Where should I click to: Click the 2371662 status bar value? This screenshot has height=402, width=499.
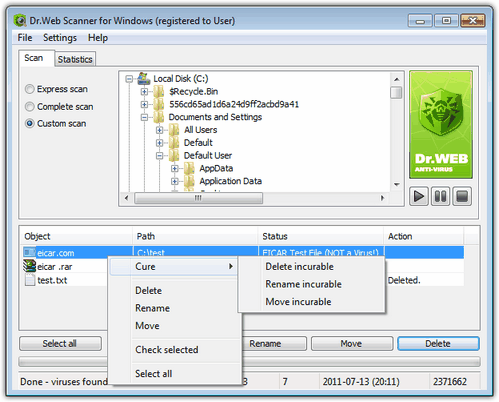(450, 382)
